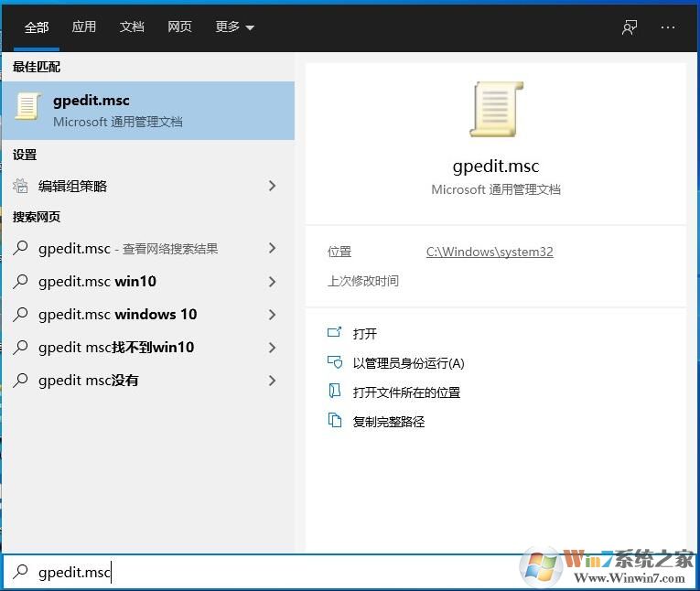Expand the 编辑组策略 result arrow
This screenshot has height=591, width=700.
click(x=273, y=186)
